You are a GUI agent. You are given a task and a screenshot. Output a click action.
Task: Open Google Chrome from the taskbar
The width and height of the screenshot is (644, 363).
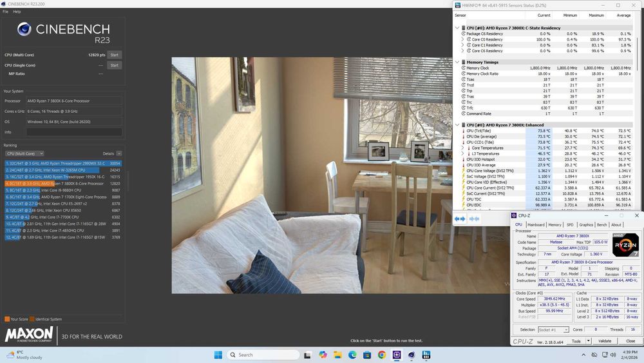point(382,355)
